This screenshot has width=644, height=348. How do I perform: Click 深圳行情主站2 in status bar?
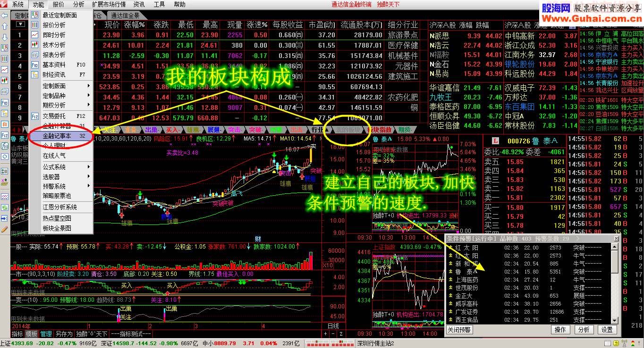(x=375, y=343)
